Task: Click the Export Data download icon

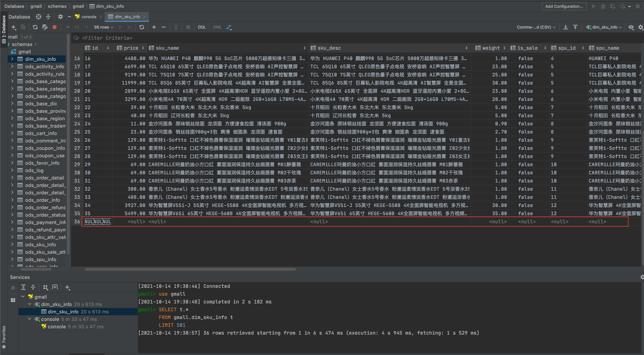Action: (565, 27)
